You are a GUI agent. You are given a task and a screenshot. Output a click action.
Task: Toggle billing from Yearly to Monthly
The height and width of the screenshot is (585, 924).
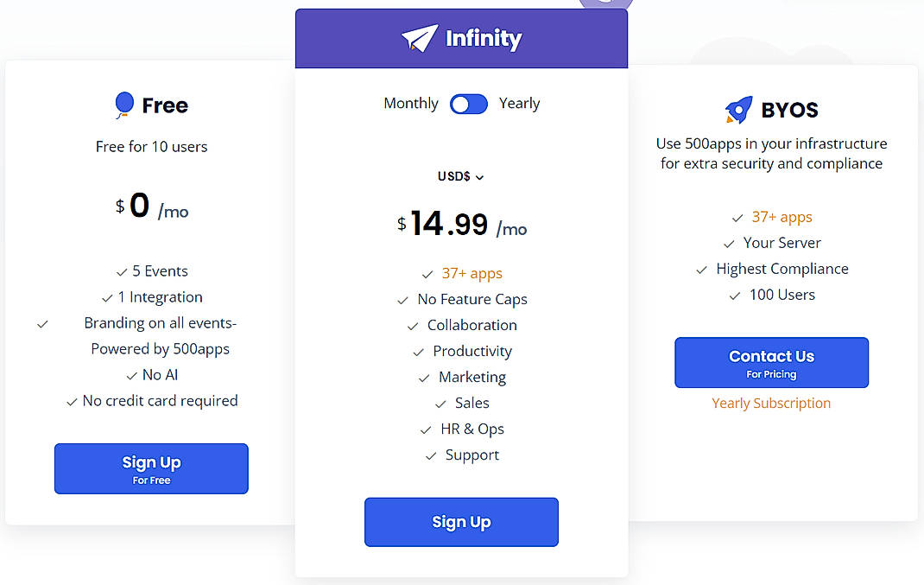469,104
